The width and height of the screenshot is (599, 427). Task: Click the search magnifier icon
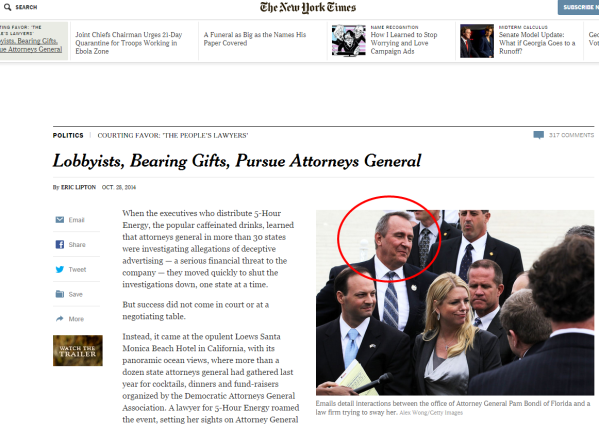[7, 7]
